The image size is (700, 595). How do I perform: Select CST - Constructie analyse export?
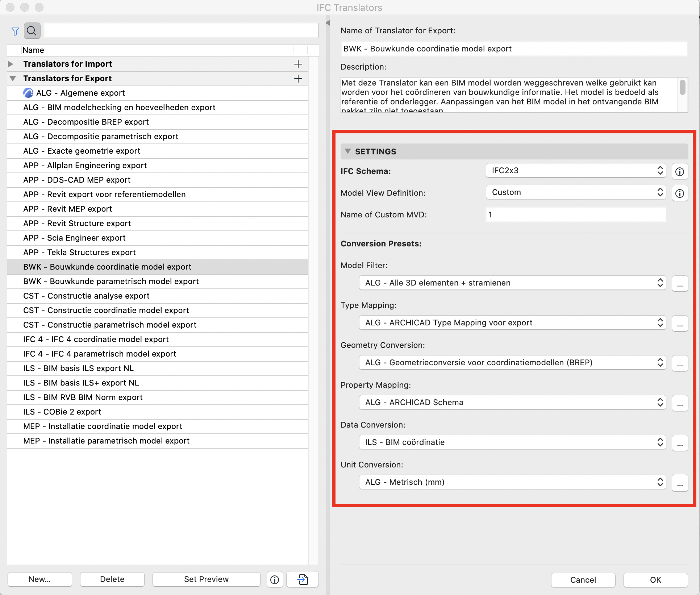click(x=158, y=296)
